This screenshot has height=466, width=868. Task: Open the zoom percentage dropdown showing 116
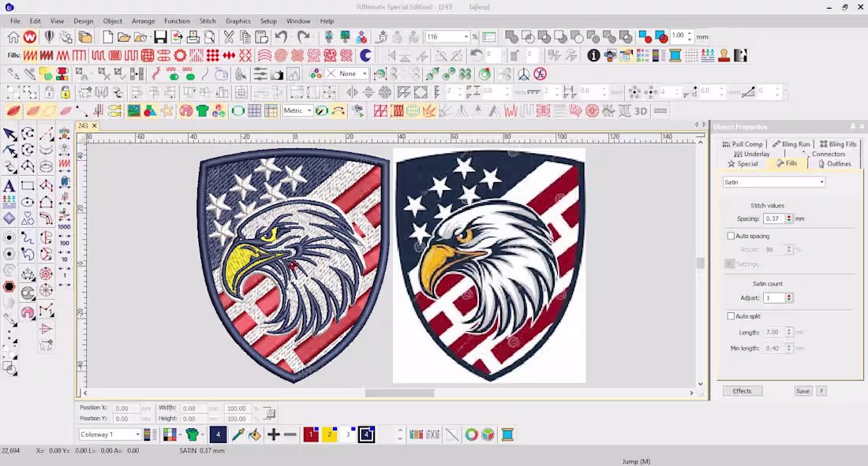466,37
